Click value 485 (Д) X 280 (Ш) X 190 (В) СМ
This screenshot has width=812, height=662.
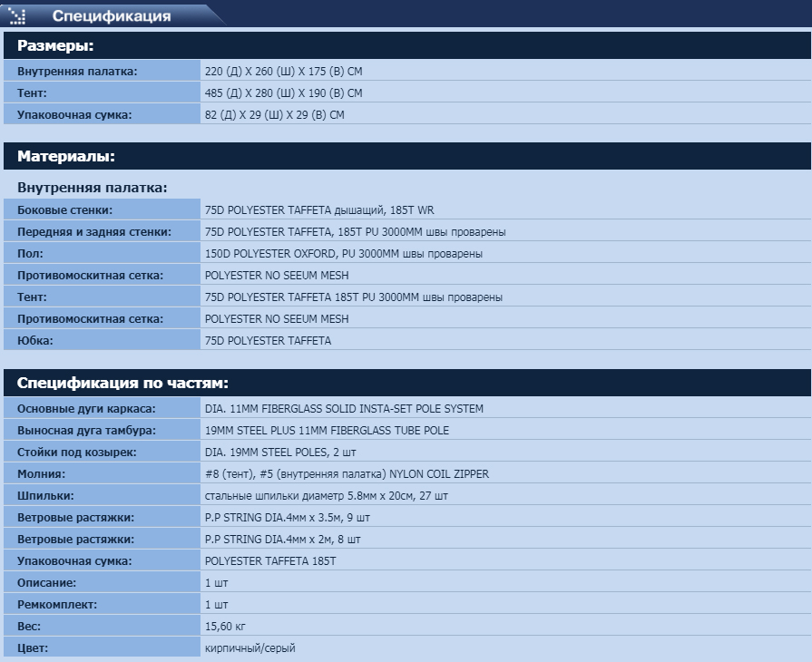click(x=283, y=93)
